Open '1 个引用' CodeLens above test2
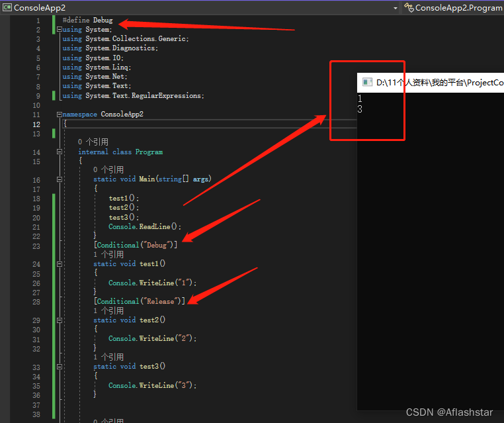 (108, 310)
